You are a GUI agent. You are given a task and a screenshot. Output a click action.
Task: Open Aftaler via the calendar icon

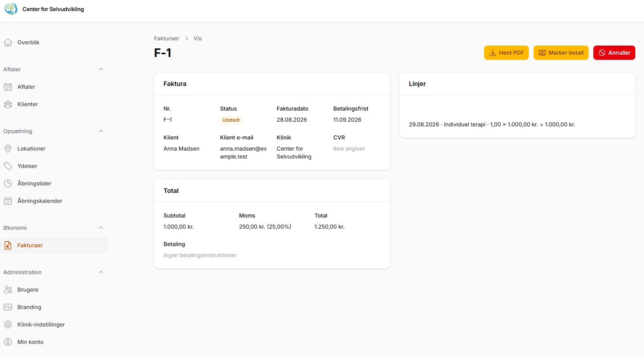pos(8,87)
